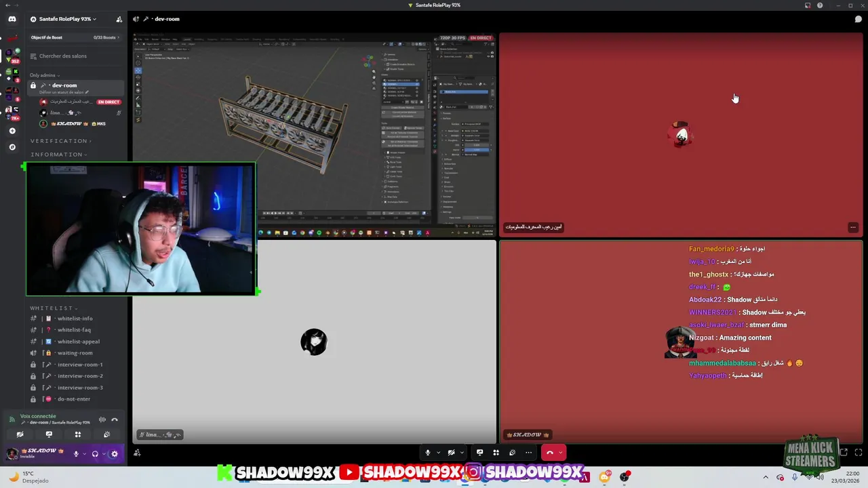Toggle mute on the call control bar
868x488 pixels.
[x=427, y=452]
